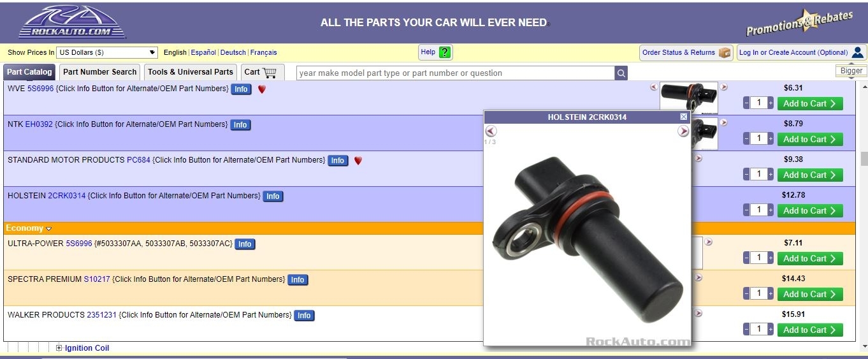This screenshot has height=359, width=868.
Task: Collapse the Economy section arrow
Action: pyautogui.click(x=49, y=228)
